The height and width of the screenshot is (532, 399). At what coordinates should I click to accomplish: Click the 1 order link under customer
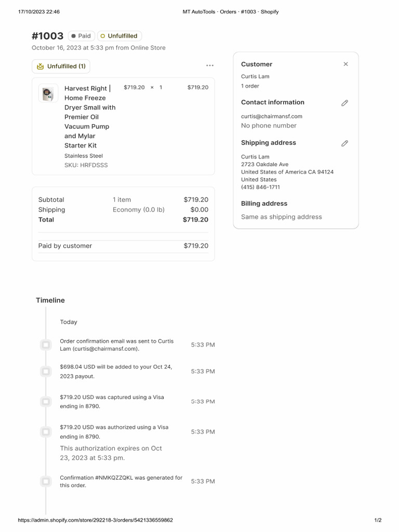click(x=250, y=86)
